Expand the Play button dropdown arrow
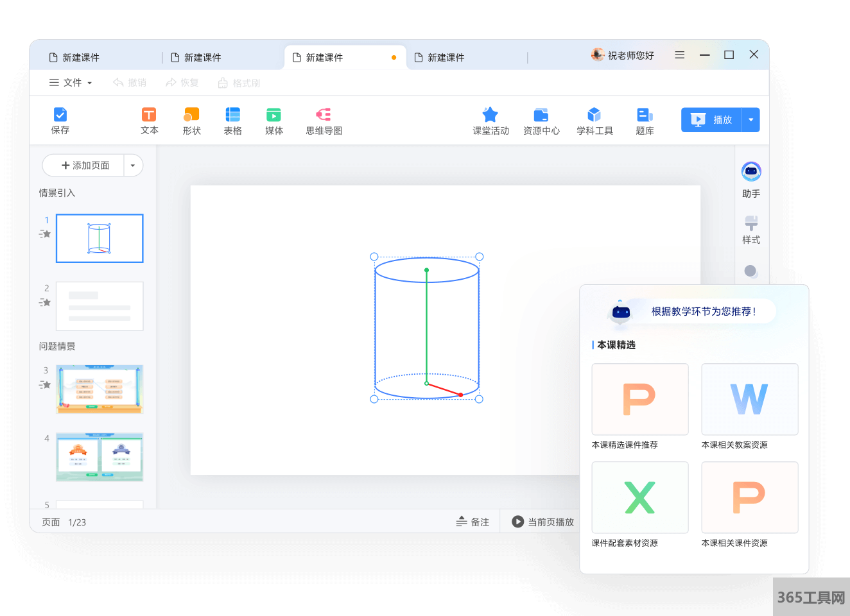 click(x=750, y=120)
